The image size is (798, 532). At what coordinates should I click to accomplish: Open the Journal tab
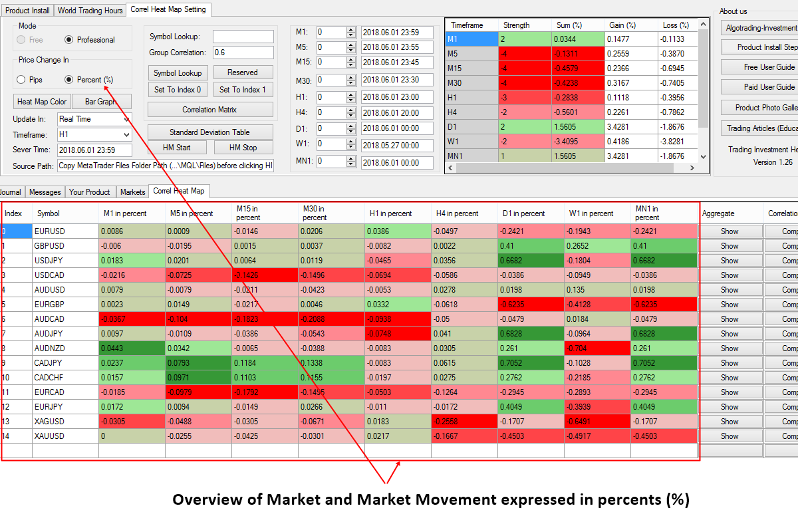coord(10,192)
